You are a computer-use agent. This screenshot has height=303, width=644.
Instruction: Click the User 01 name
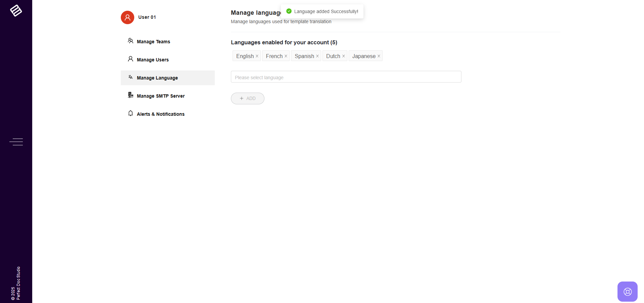147,17
